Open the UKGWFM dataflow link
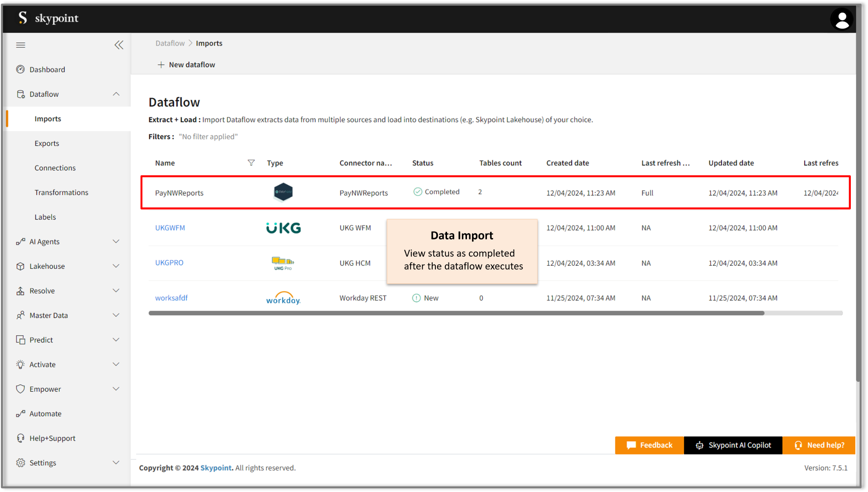 pos(170,228)
